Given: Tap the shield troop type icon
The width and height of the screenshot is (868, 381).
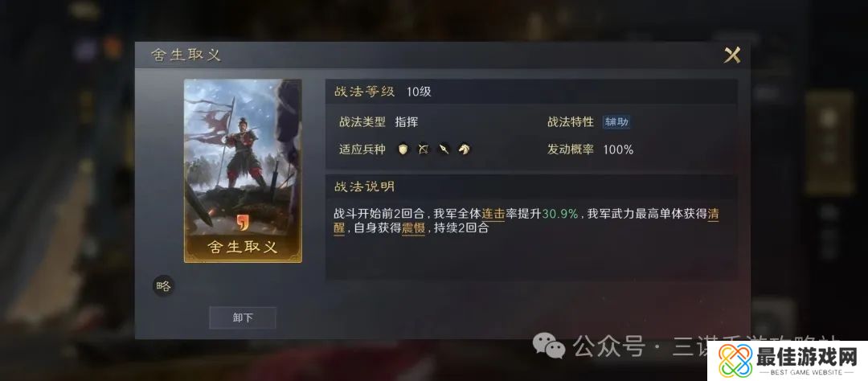Looking at the screenshot, I should 403,149.
